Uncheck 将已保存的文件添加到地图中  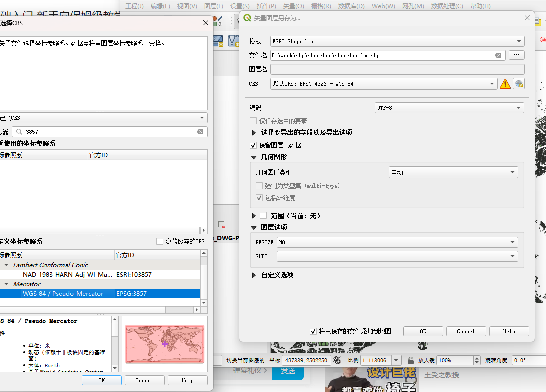tap(313, 331)
